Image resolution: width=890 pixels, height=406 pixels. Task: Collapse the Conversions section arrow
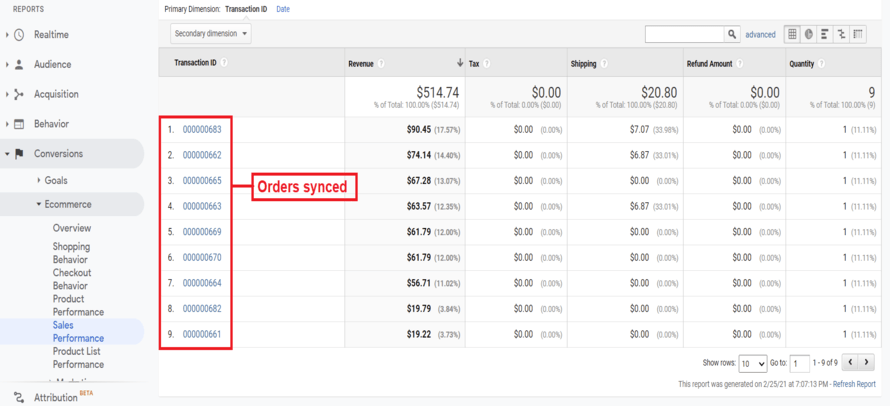tap(7, 154)
